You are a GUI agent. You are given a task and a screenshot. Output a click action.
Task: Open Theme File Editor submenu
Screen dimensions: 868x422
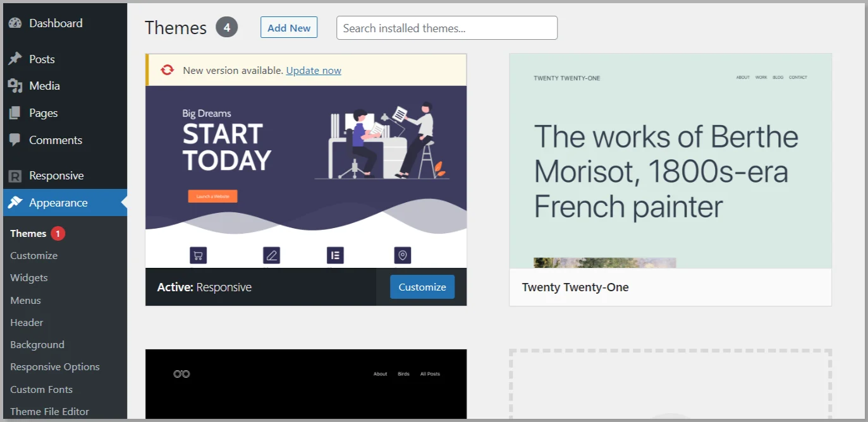pos(49,412)
